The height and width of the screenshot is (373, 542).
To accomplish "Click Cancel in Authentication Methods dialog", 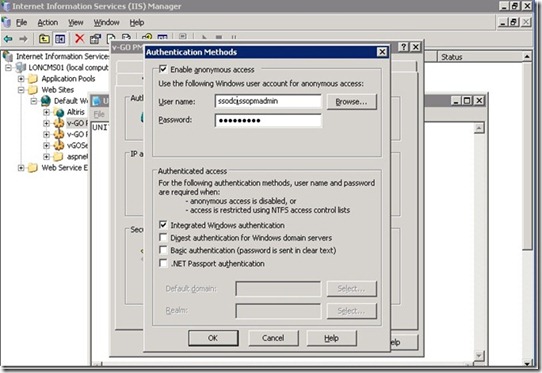I will [273, 338].
